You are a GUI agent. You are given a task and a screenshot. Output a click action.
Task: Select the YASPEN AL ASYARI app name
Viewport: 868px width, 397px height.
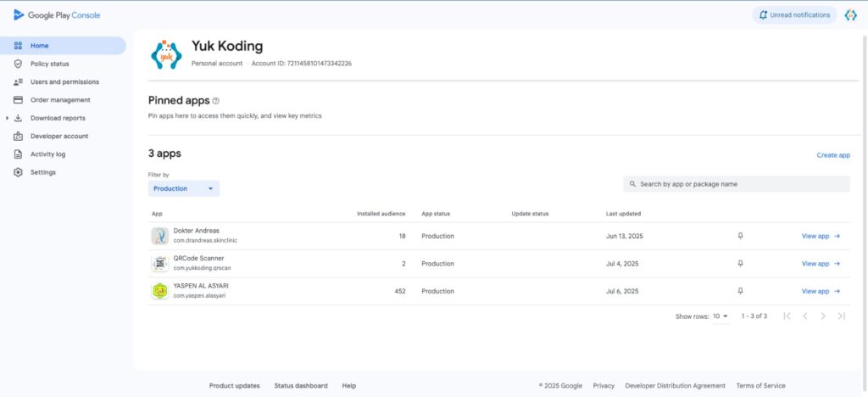click(201, 286)
